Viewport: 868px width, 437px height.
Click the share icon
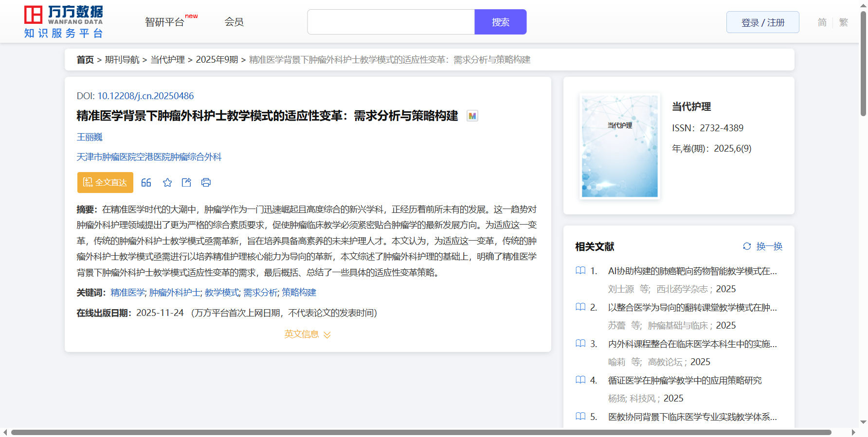click(186, 182)
